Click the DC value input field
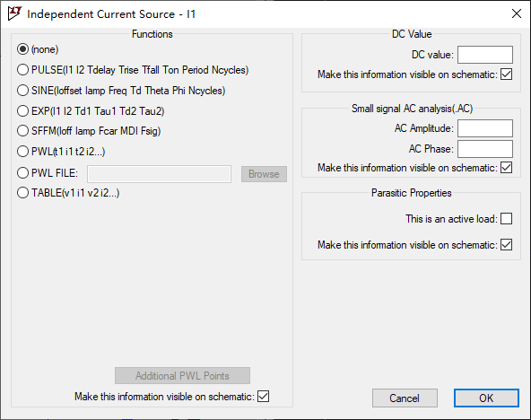Viewport: 531px width, 420px height. click(485, 55)
